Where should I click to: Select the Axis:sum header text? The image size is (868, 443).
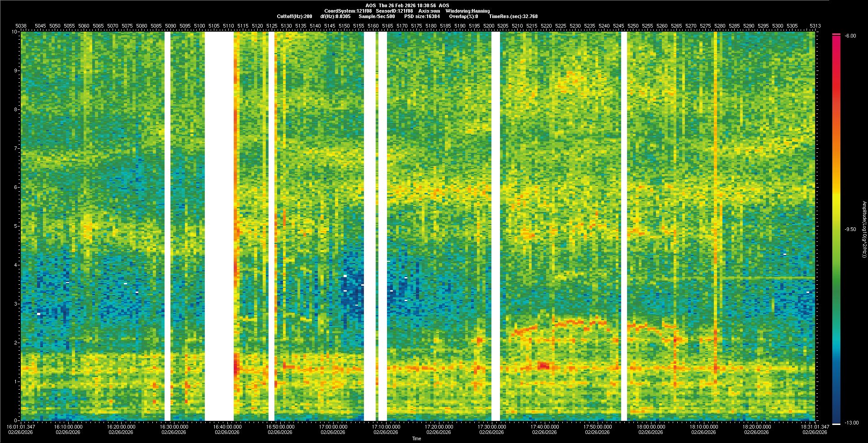429,11
